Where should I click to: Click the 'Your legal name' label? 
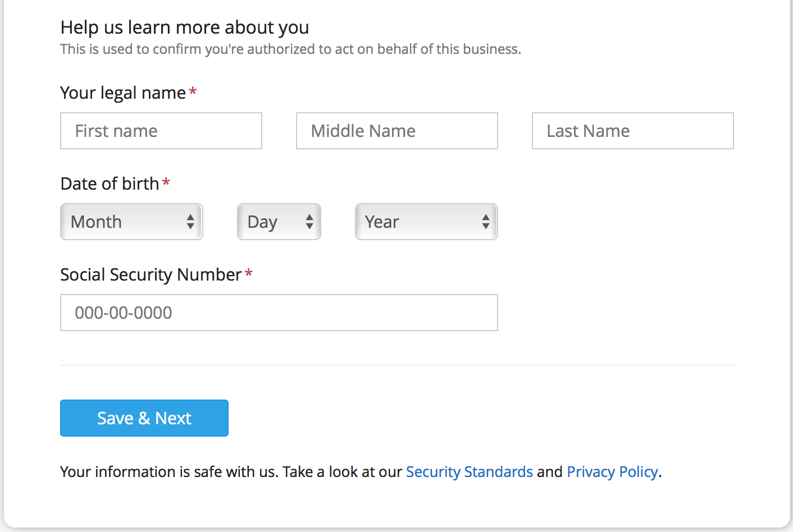click(123, 93)
